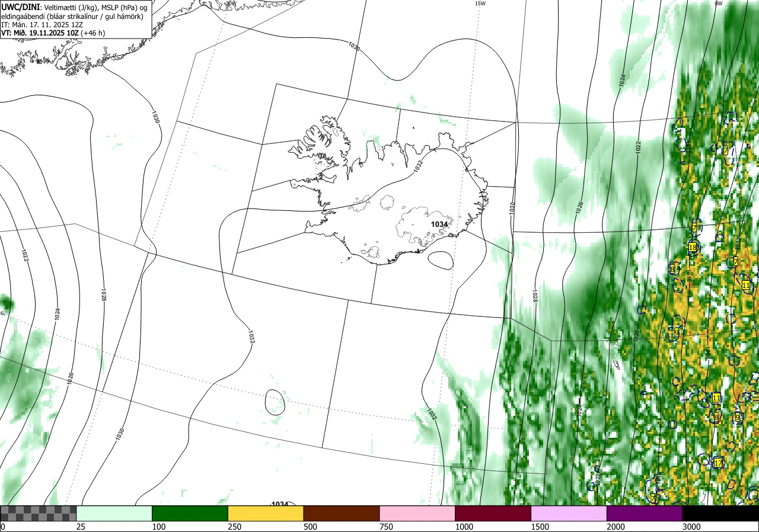Click the "2000" legend scale value
This screenshot has height=532, width=759.
[x=616, y=527]
